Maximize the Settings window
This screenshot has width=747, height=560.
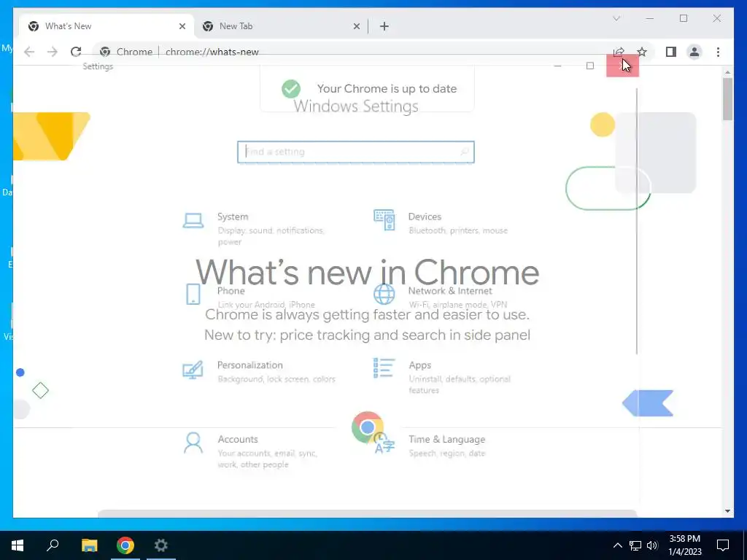click(589, 65)
